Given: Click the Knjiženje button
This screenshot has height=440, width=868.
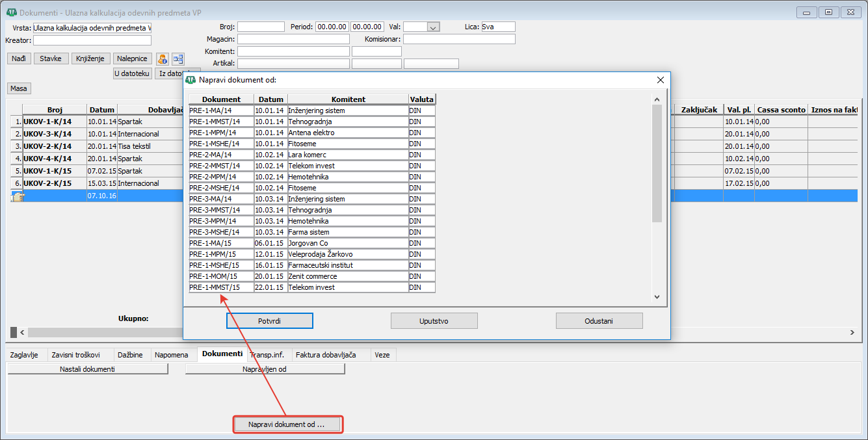Looking at the screenshot, I should click(x=91, y=58).
